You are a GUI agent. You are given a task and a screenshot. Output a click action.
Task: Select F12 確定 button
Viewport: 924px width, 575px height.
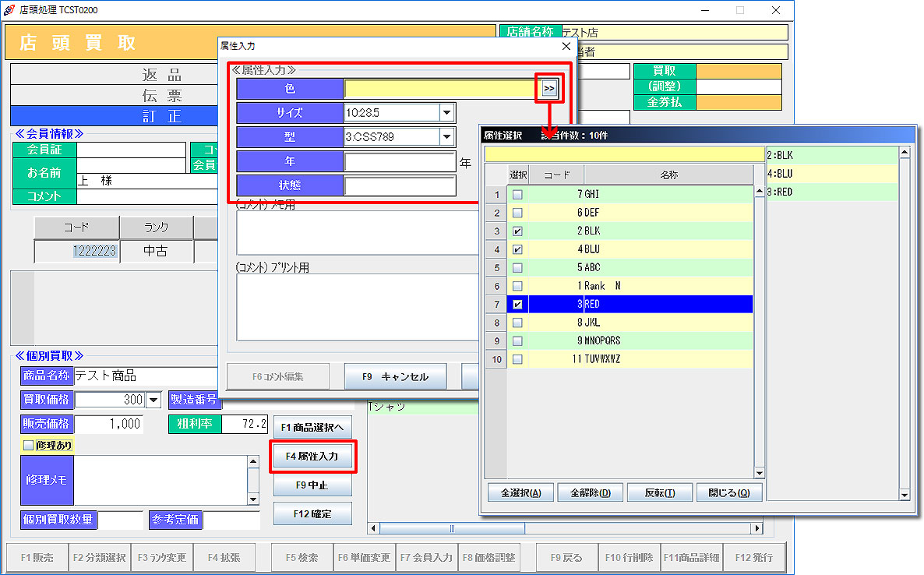tap(312, 514)
